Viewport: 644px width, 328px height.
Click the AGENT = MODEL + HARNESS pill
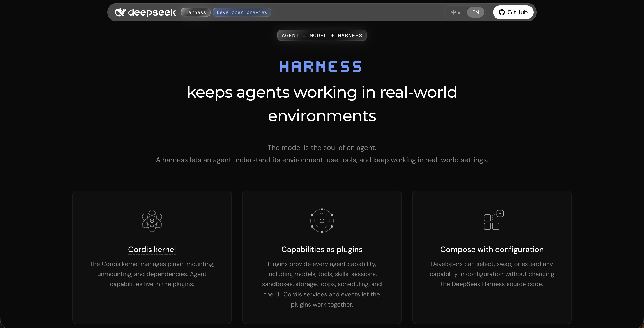tap(322, 35)
